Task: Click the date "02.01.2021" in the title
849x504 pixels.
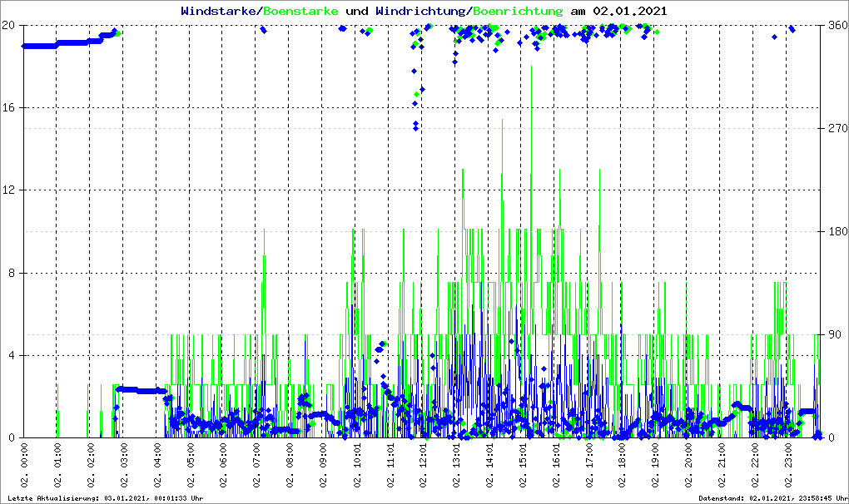Action: 629,12
